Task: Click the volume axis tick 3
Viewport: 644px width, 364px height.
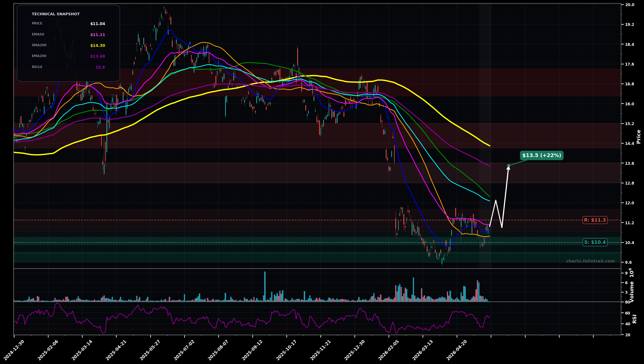Action: point(626,293)
